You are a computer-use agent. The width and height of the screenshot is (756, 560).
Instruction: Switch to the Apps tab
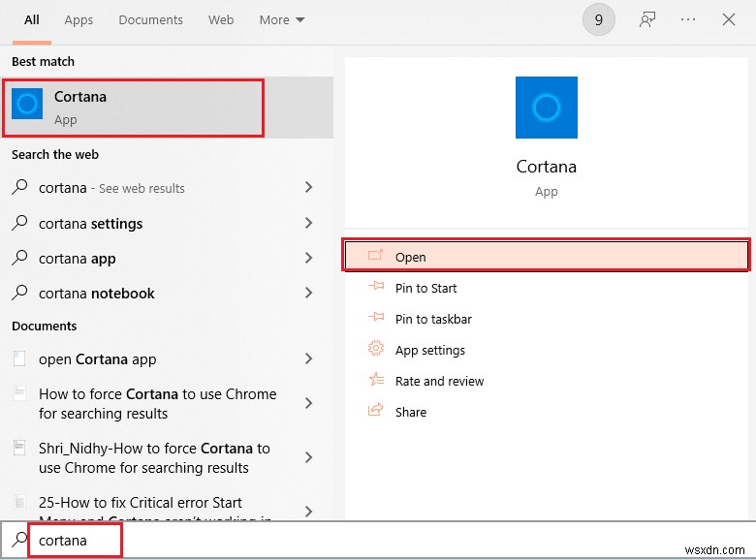[x=79, y=19]
